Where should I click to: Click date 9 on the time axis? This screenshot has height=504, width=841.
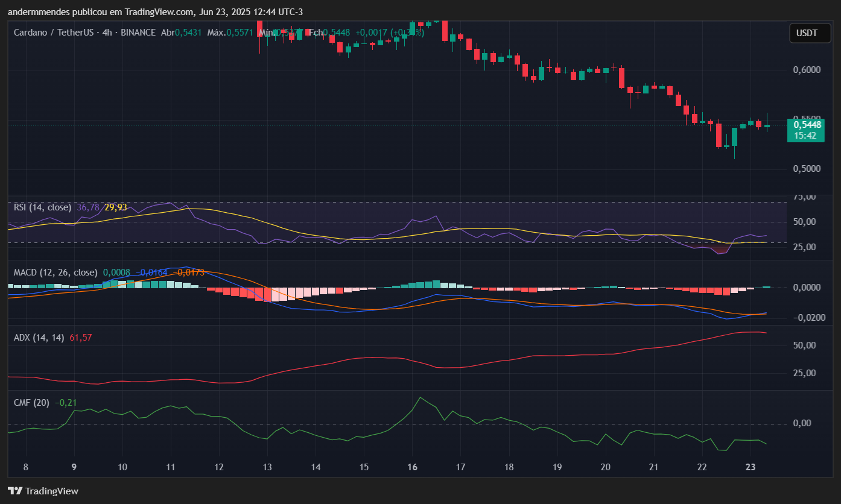click(x=74, y=467)
